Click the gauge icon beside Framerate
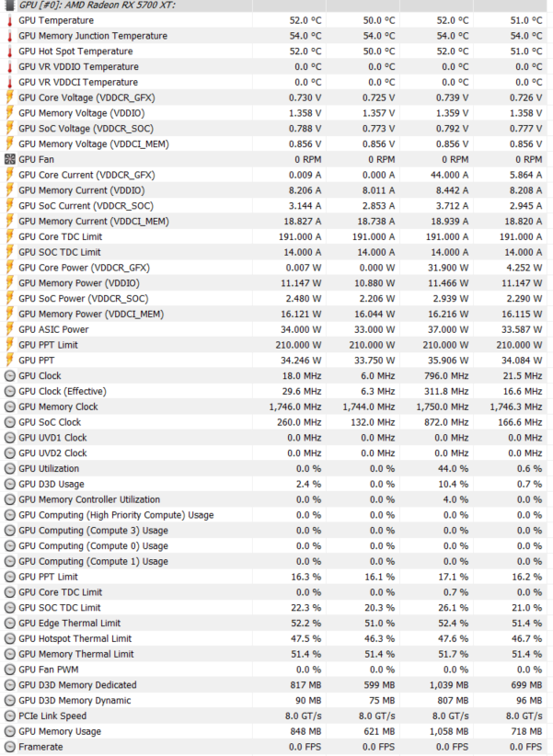The image size is (553, 756). pos(9,747)
